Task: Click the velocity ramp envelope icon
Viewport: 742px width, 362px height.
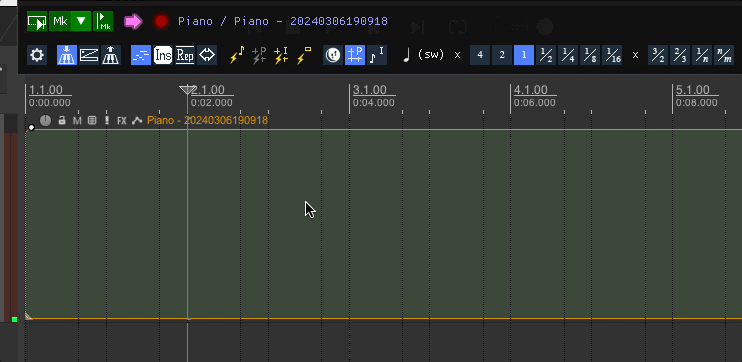Action: [x=88, y=55]
